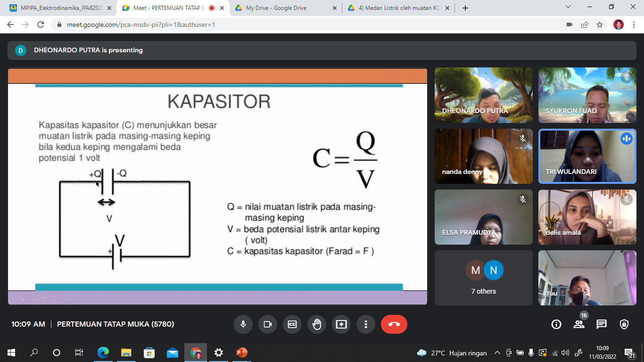Bookmark this page with star icon
644x362 pixels.
coord(600,25)
